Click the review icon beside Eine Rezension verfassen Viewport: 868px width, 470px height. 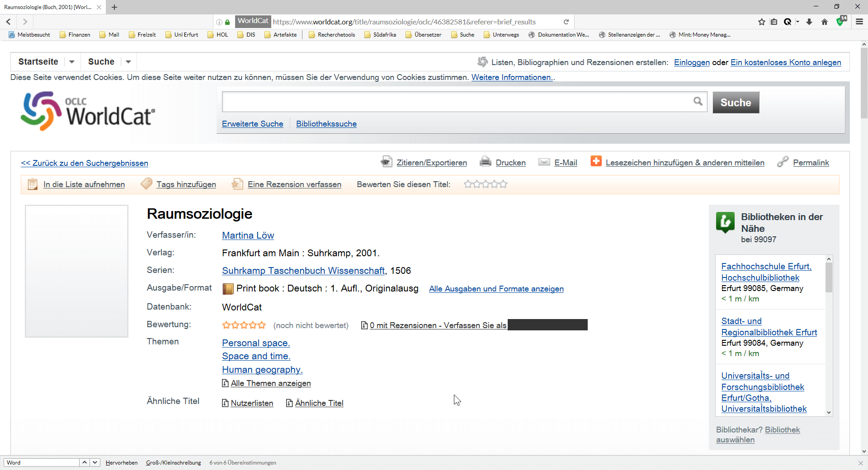tap(237, 184)
